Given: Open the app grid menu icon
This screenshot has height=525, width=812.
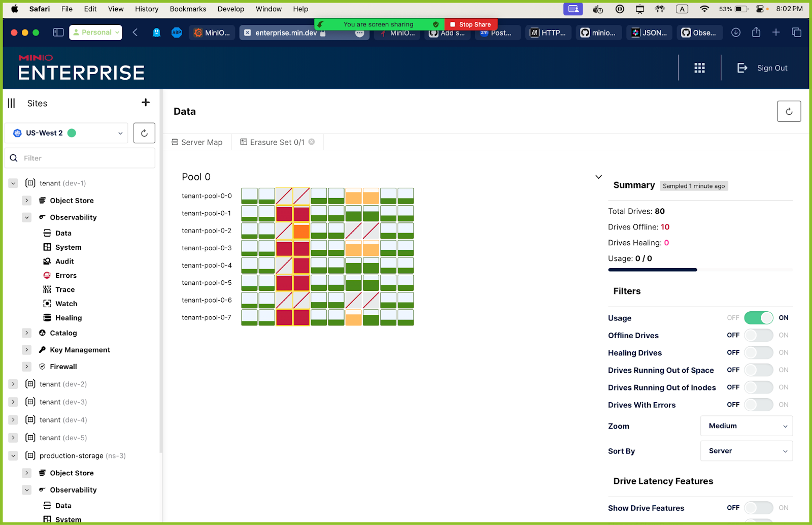Looking at the screenshot, I should (699, 68).
